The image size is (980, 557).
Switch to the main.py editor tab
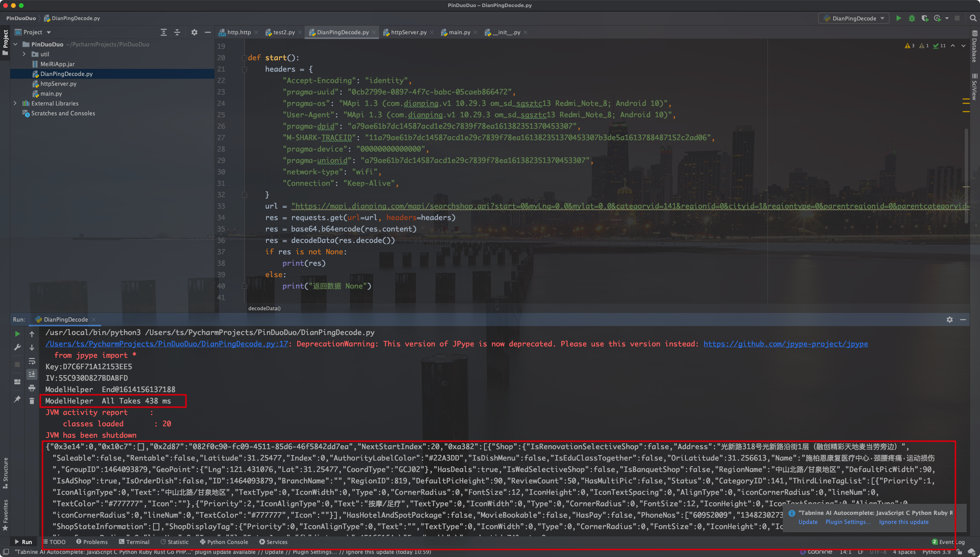pos(459,32)
